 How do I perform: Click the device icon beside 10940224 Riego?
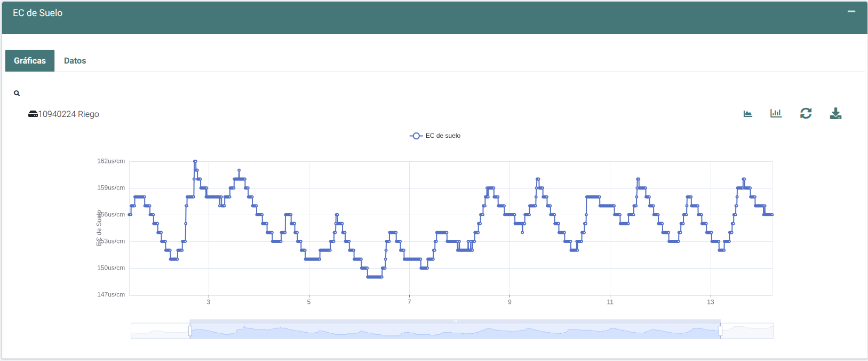coord(33,114)
